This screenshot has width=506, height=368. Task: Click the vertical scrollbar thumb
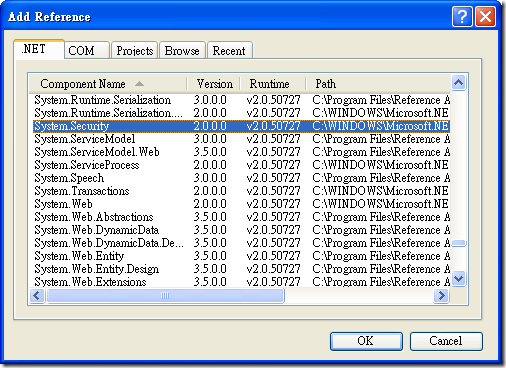(459, 243)
